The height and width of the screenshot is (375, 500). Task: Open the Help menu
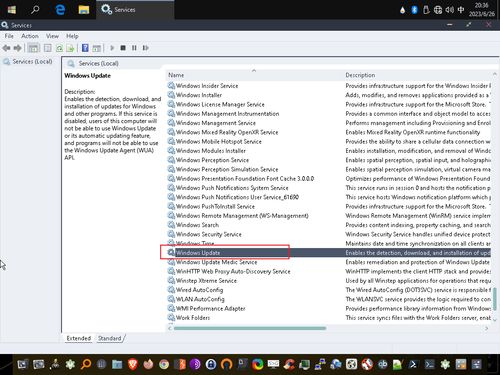pos(72,36)
